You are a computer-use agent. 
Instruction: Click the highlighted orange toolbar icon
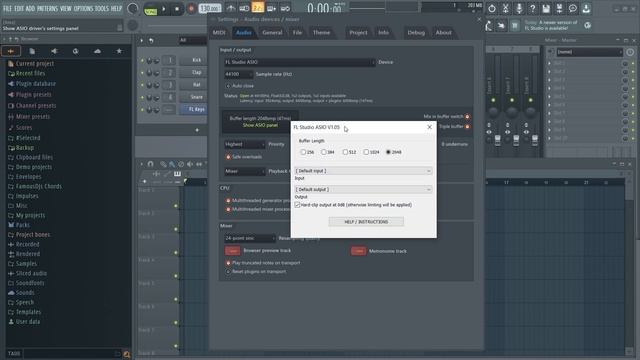(x=258, y=8)
